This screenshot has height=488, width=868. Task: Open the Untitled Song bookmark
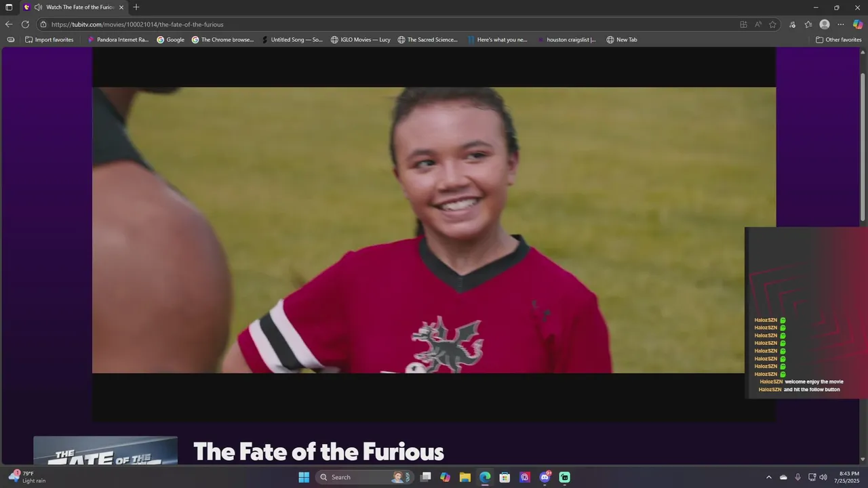[292, 39]
